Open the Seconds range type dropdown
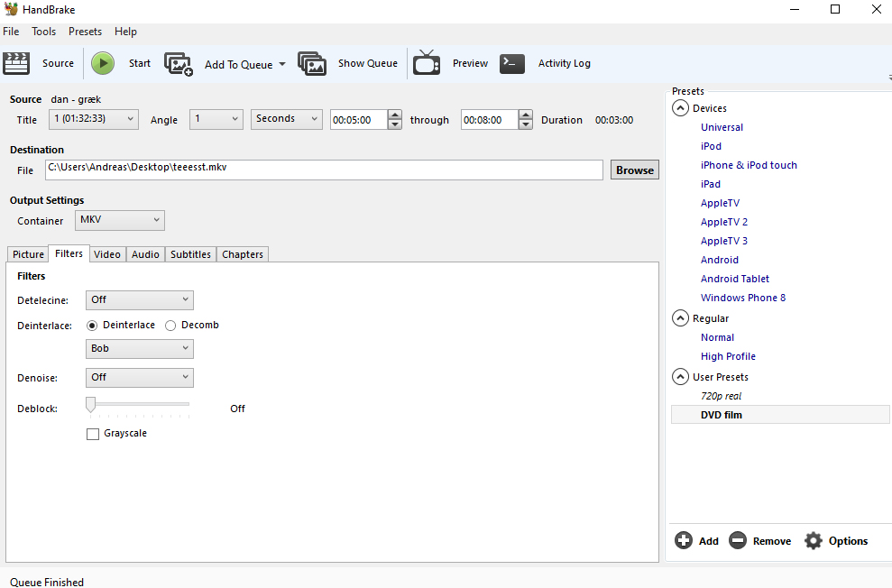The height and width of the screenshot is (588, 892). point(287,119)
